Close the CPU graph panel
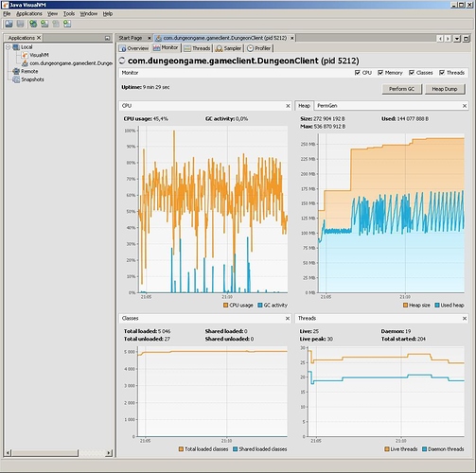This screenshot has width=476, height=473. pyautogui.click(x=288, y=106)
